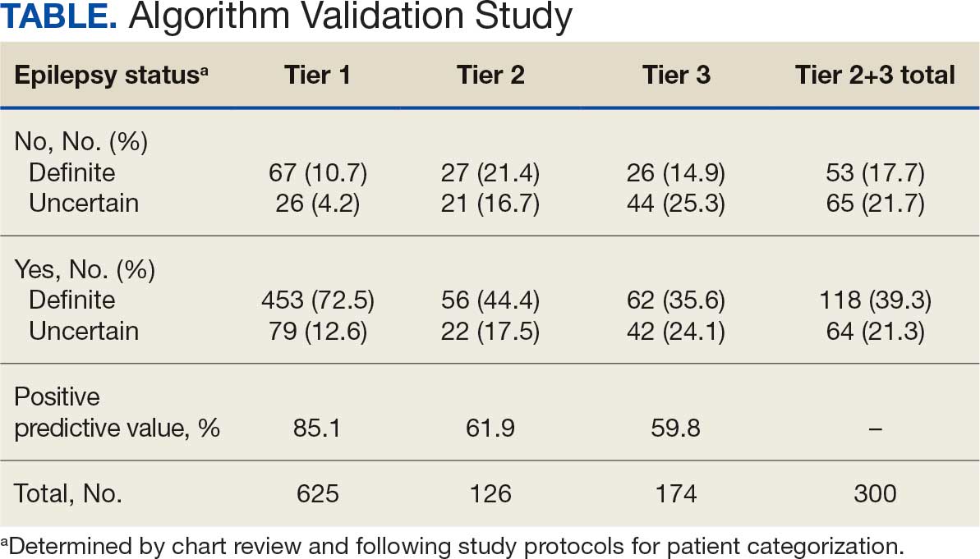Click the 'No, No. (%)' row label
980x559 pixels.
point(81,142)
